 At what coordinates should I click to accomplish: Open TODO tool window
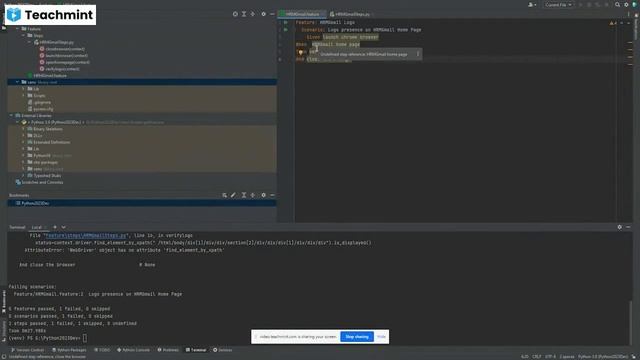click(x=102, y=350)
